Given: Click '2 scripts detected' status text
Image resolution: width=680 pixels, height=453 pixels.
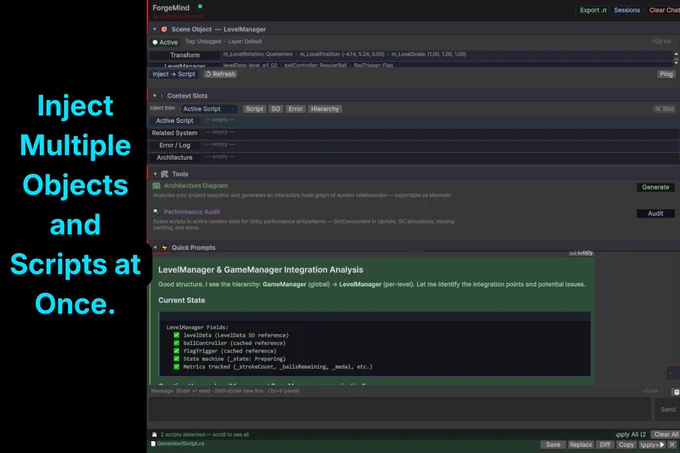Looking at the screenshot, I should click(x=205, y=434).
